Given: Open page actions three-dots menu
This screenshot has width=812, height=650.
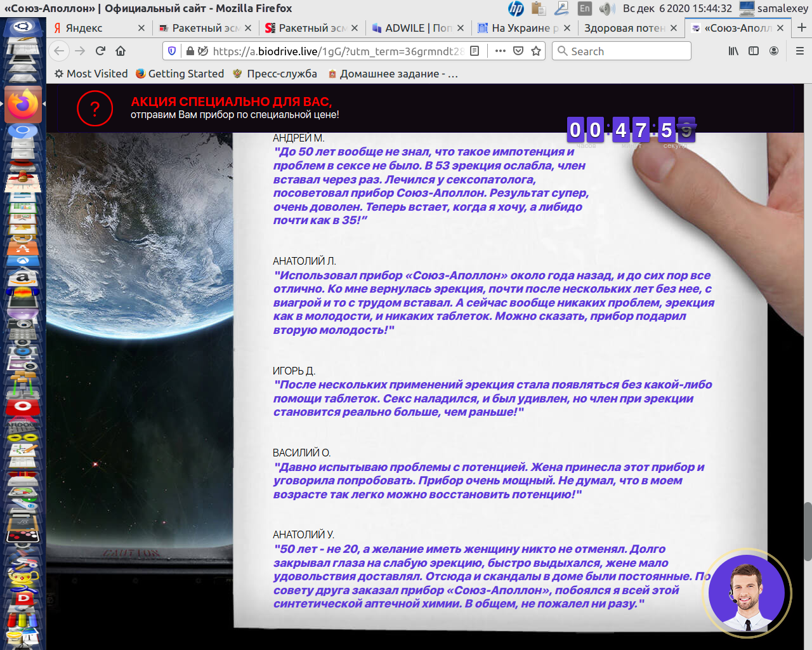Looking at the screenshot, I should pyautogui.click(x=501, y=51).
